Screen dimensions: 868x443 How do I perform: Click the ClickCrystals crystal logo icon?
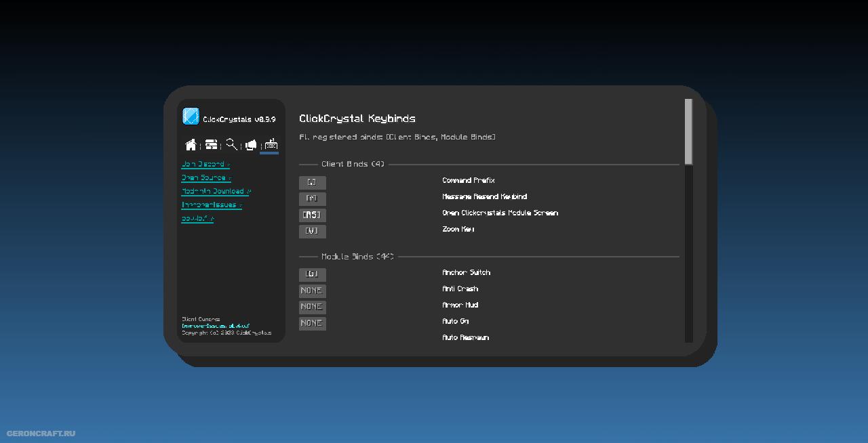[191, 117]
